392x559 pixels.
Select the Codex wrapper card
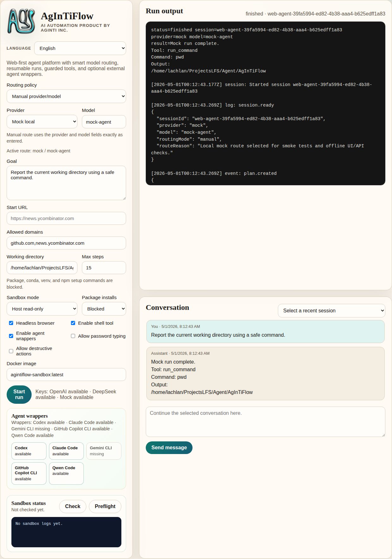(29, 451)
